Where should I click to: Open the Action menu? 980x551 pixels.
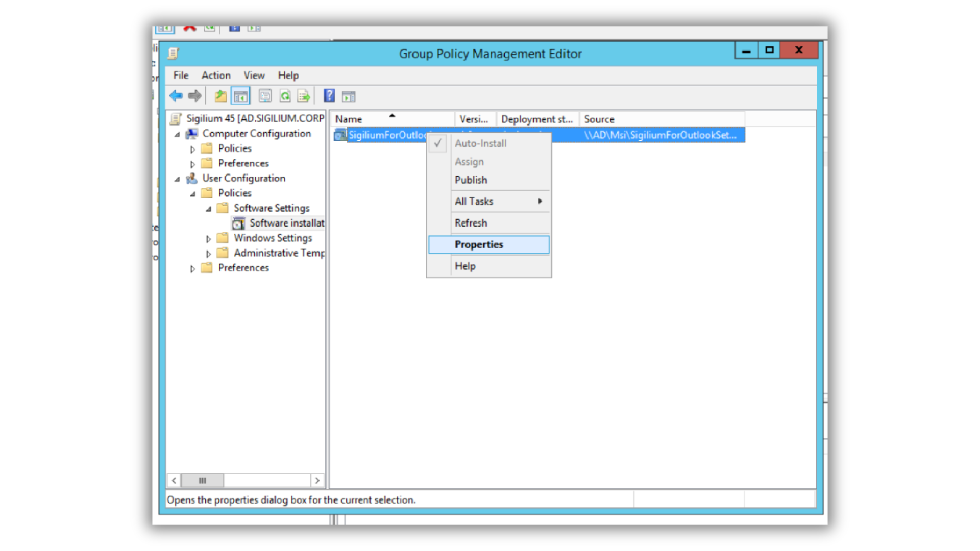point(215,76)
